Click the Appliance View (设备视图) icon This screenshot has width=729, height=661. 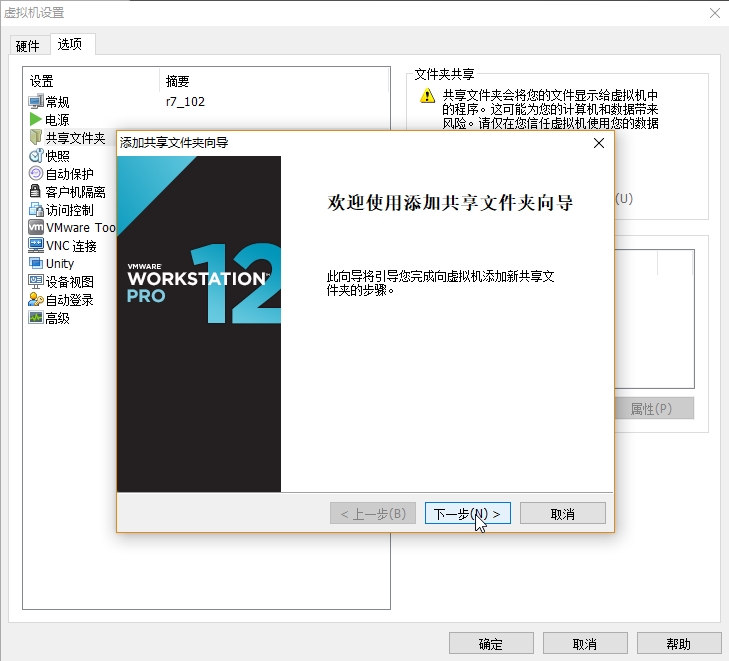35,282
